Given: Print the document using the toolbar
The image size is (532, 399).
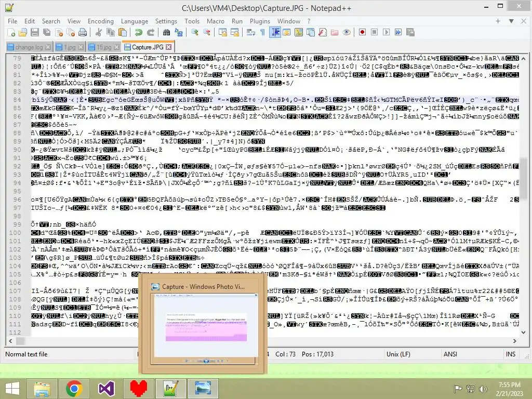Looking at the screenshot, I should (x=83, y=33).
